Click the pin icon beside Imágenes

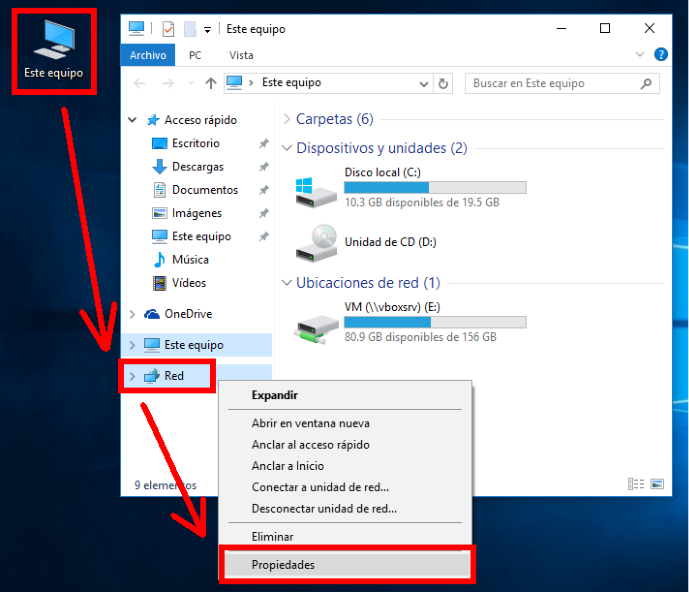pos(264,213)
